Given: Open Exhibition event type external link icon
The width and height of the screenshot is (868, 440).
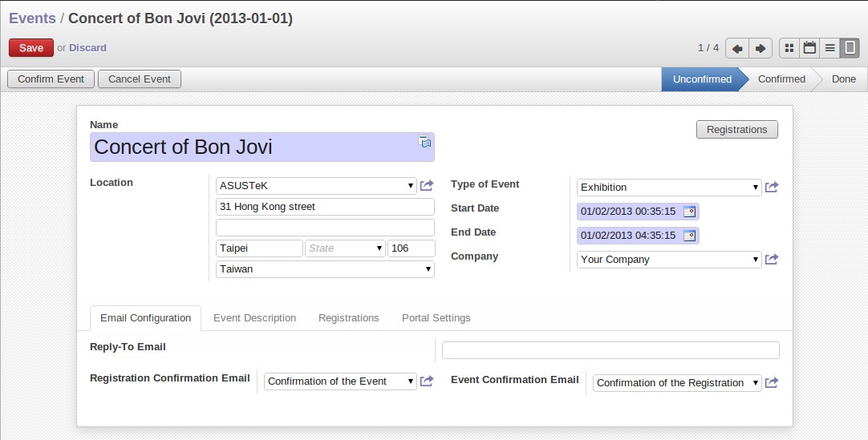Looking at the screenshot, I should pyautogui.click(x=771, y=187).
